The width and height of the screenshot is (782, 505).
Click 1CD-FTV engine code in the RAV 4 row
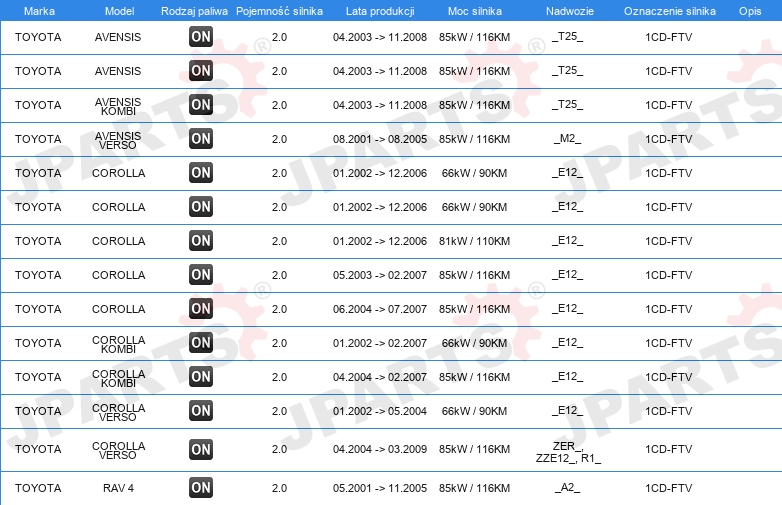point(669,488)
